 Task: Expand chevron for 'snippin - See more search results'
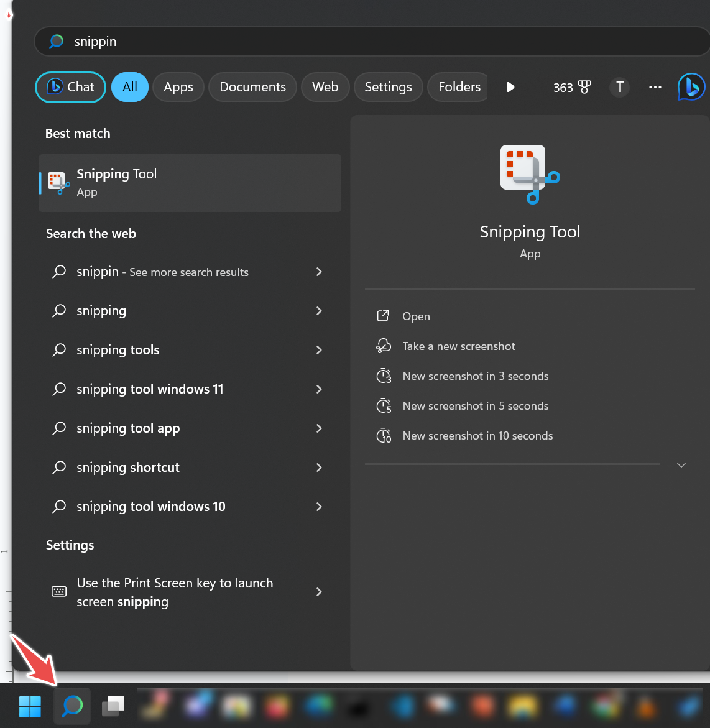pyautogui.click(x=319, y=272)
